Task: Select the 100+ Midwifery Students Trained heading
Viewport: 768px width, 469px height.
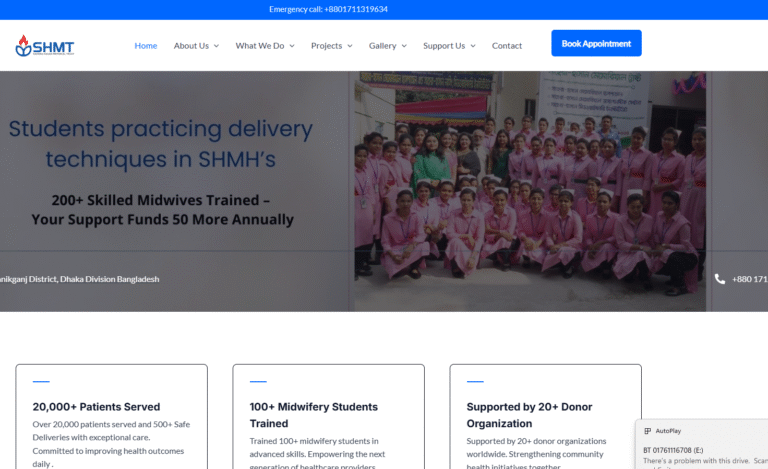Action: [313, 415]
